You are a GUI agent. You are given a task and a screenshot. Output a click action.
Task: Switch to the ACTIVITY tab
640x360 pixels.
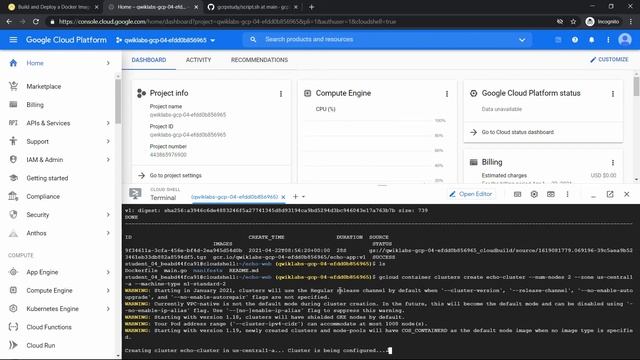coord(198,60)
